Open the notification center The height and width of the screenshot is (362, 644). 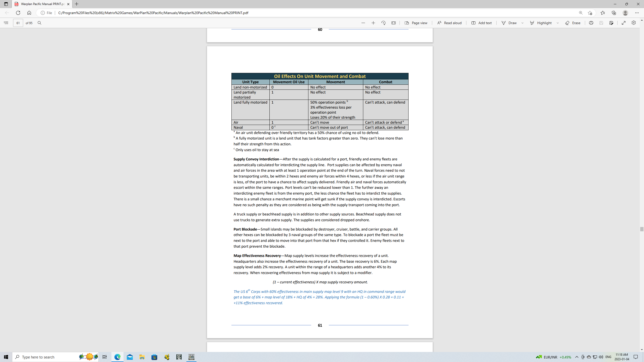click(636, 357)
